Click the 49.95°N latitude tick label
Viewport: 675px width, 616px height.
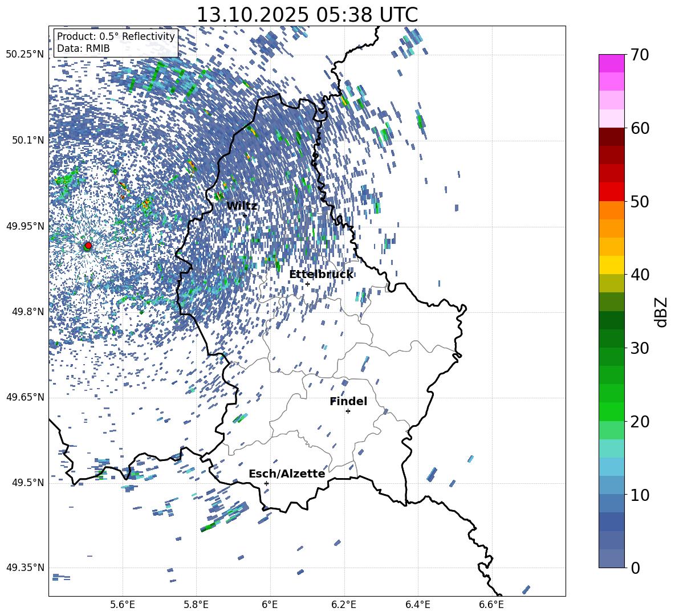click(x=25, y=226)
